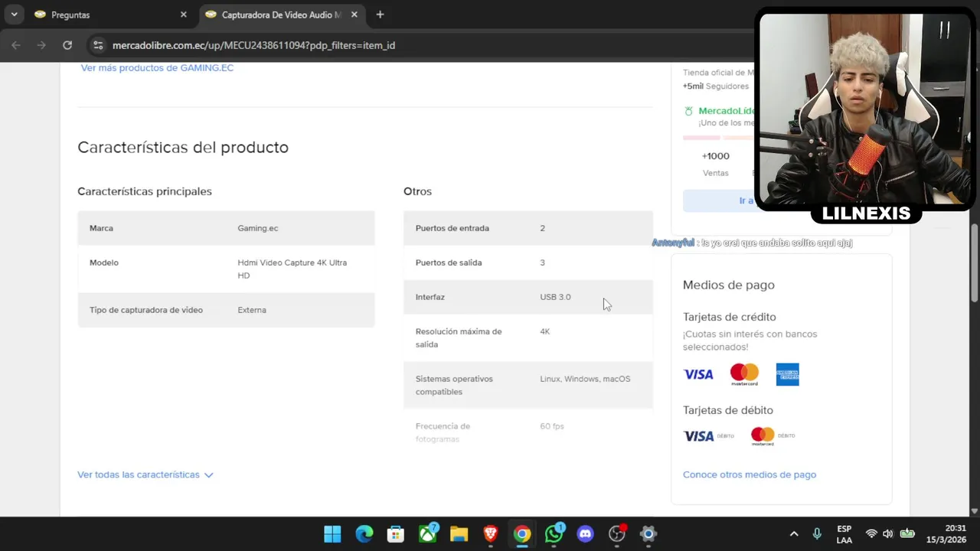Image resolution: width=980 pixels, height=551 pixels.
Task: Click the Mastercard débito logo
Action: click(x=773, y=436)
